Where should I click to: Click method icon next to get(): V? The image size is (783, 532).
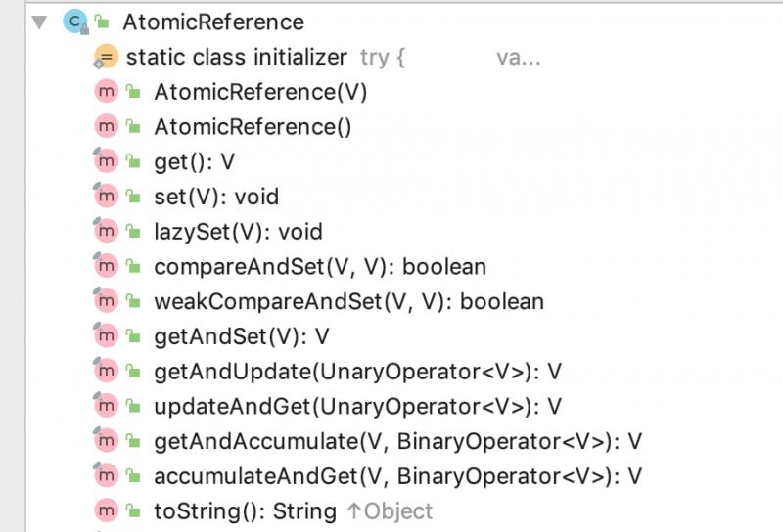(x=106, y=161)
